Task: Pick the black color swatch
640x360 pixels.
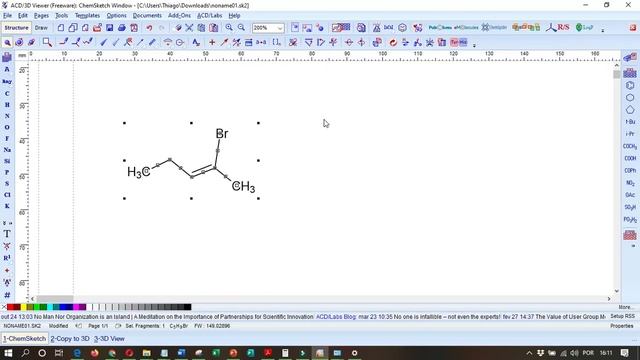Action: 187,307
